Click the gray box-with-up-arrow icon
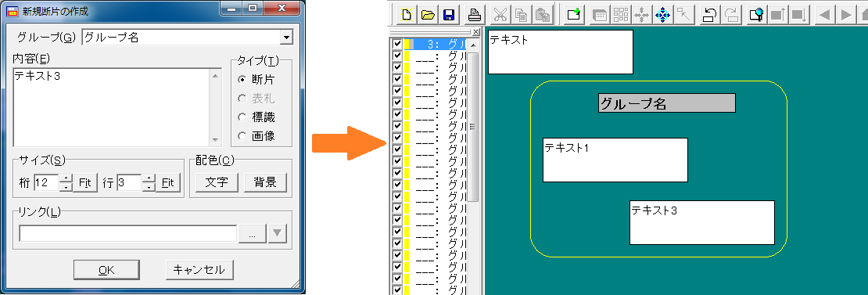 pos(778,14)
